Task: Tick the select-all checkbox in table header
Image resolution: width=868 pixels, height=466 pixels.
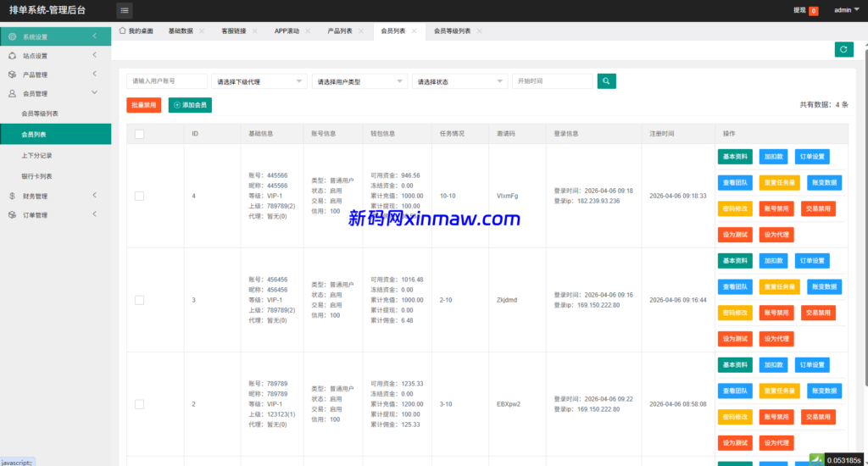Action: coord(140,134)
